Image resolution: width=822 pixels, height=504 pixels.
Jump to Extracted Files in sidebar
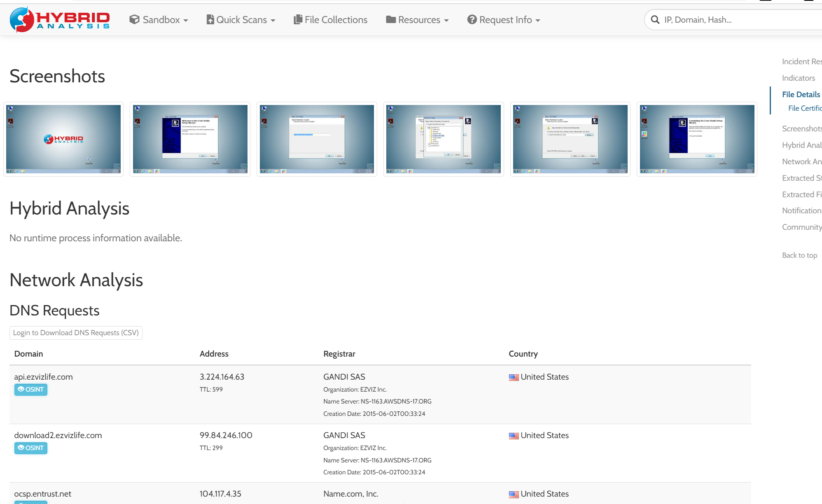tap(802, 194)
